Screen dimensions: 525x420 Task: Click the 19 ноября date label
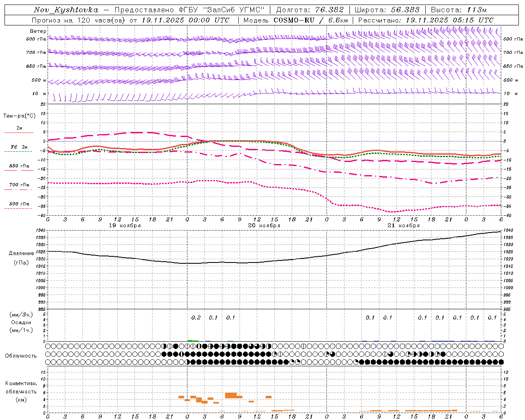pyautogui.click(x=125, y=226)
